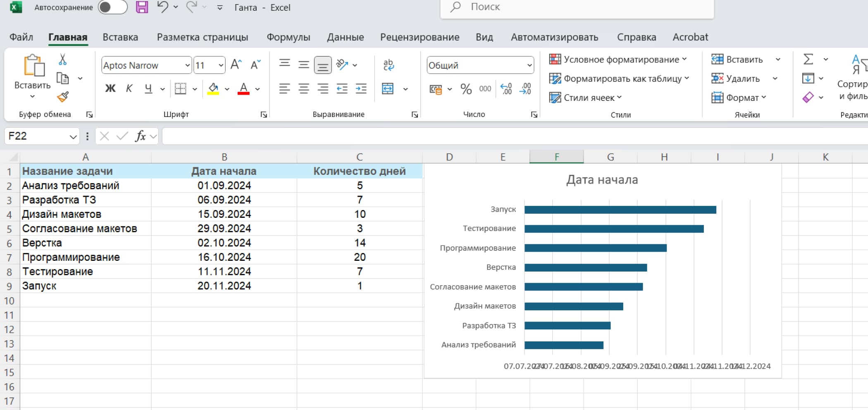Screen dimensions: 868x410
Task: Open the AutoSum function
Action: coord(808,59)
